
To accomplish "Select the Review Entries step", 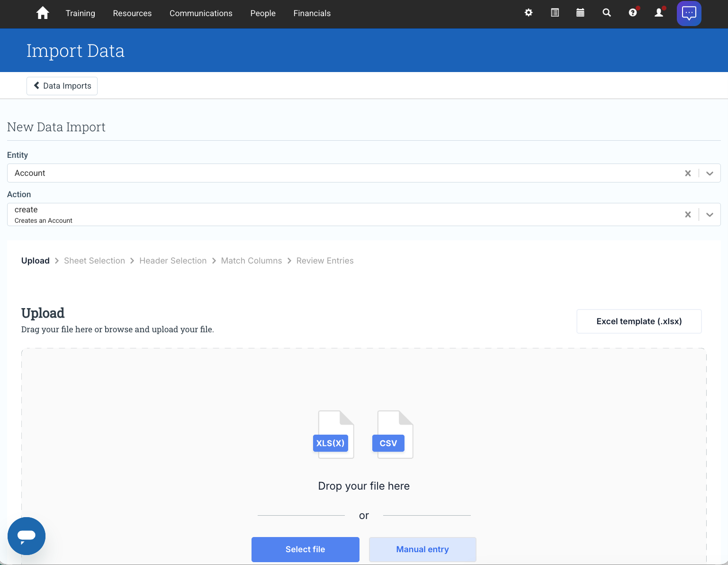I will tap(325, 261).
